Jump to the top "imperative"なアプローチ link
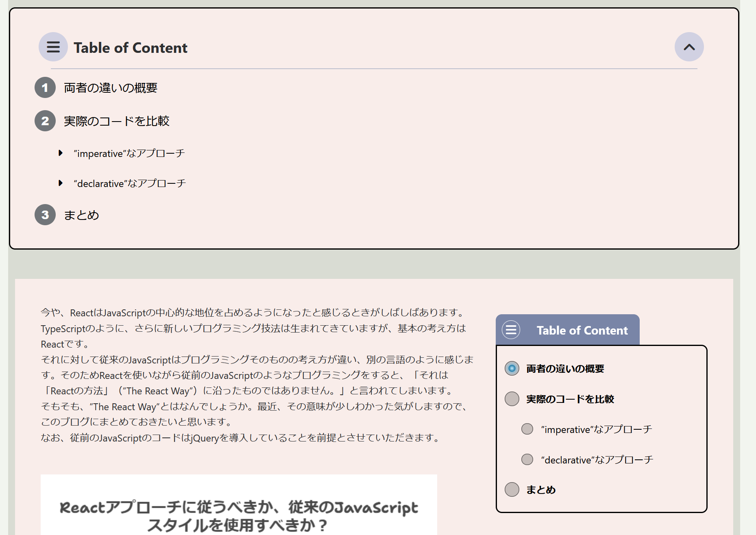Viewport: 756px width, 535px height. pyautogui.click(x=129, y=153)
